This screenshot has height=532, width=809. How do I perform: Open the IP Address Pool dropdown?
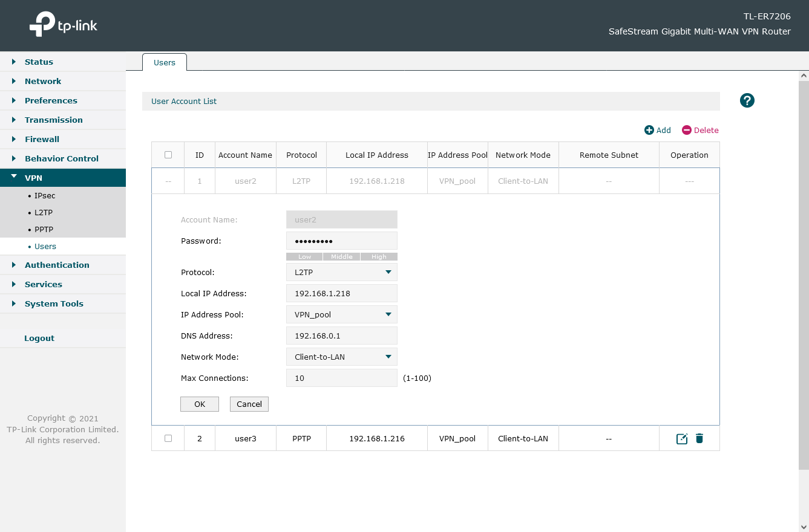point(341,314)
